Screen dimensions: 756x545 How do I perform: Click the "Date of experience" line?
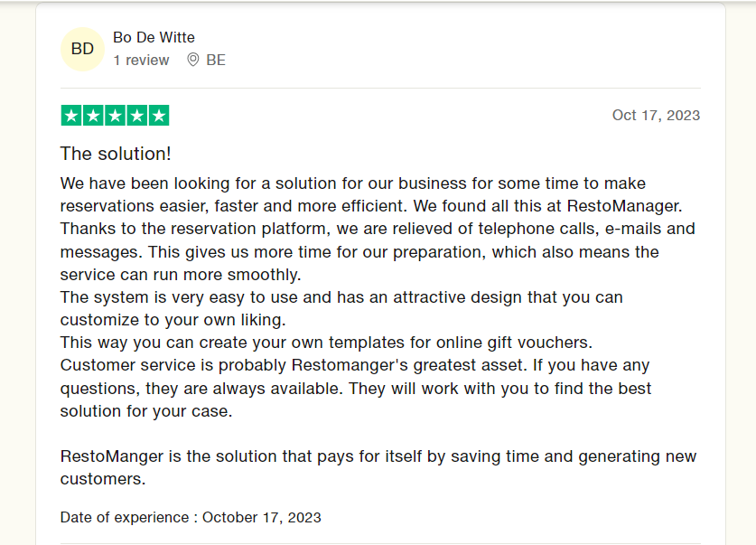[191, 518]
